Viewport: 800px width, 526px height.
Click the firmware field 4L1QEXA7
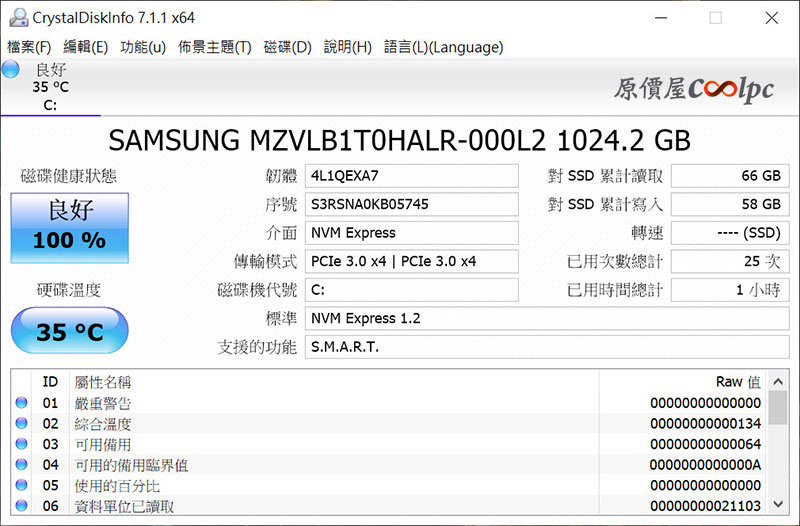pos(412,176)
